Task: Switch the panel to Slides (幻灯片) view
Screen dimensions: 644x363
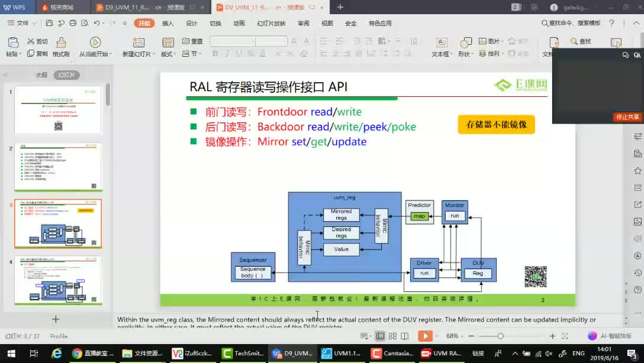Action: point(66,75)
